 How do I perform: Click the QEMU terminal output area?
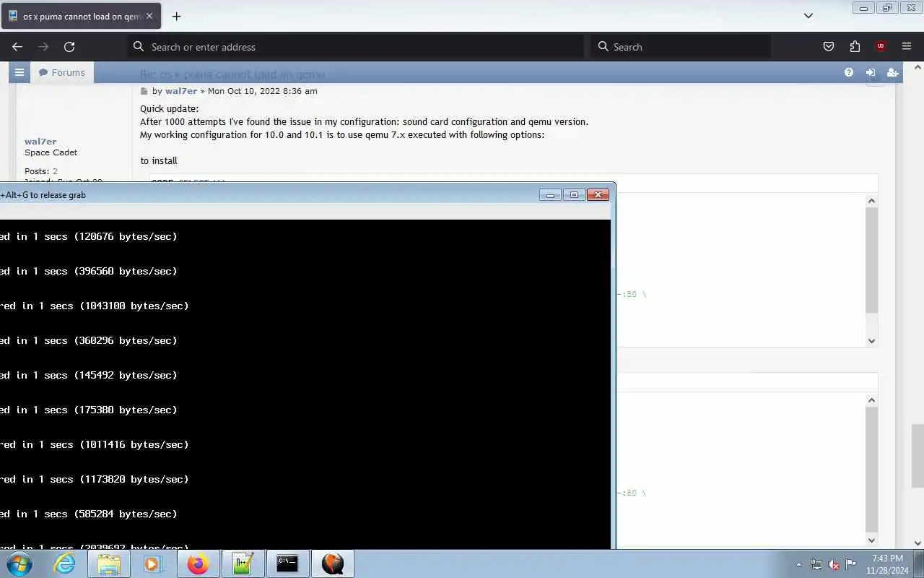click(x=305, y=384)
